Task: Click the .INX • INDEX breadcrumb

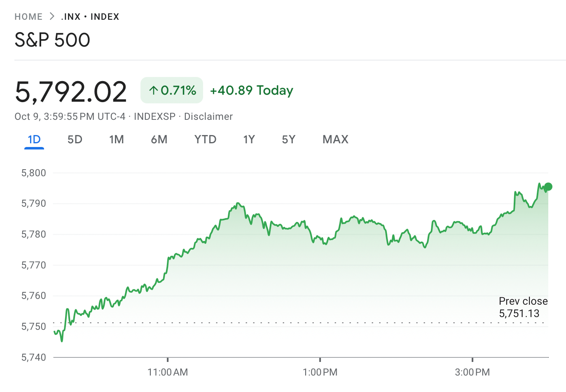Action: tap(90, 17)
